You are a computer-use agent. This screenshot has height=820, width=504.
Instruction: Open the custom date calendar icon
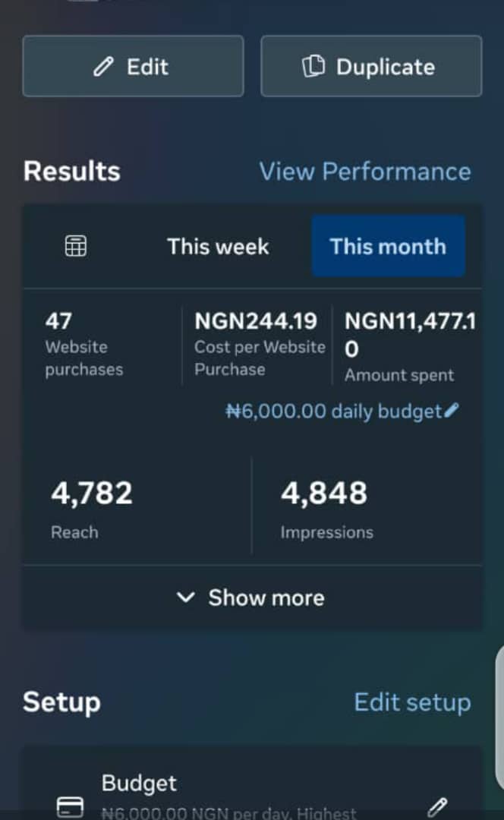(x=76, y=246)
